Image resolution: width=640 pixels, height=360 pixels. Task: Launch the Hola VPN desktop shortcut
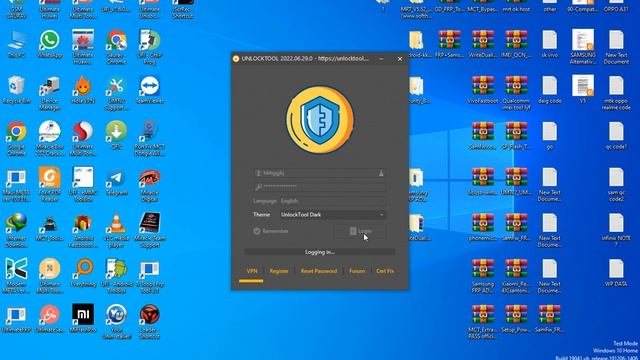click(x=83, y=89)
